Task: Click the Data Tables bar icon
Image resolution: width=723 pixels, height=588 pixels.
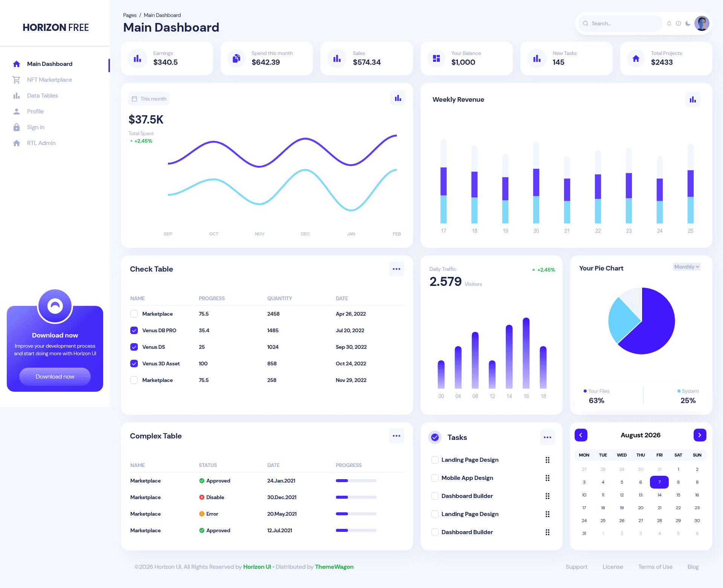Action: pos(17,96)
